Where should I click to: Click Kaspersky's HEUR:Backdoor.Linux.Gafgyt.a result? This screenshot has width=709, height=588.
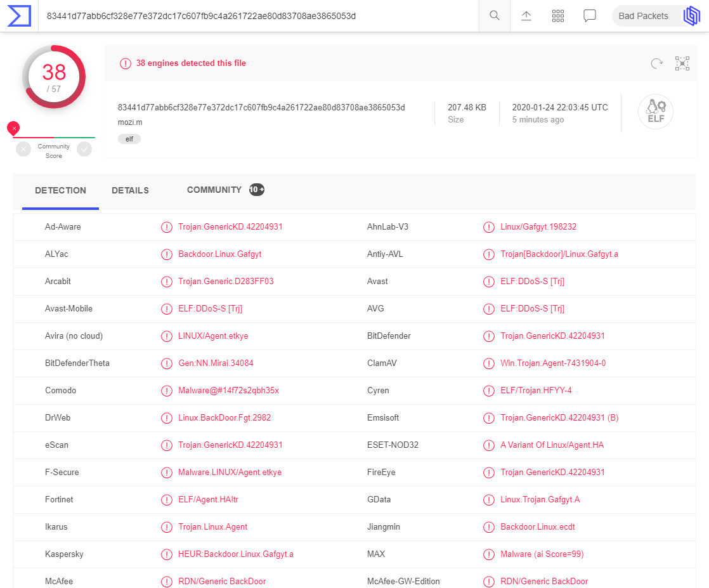(235, 554)
